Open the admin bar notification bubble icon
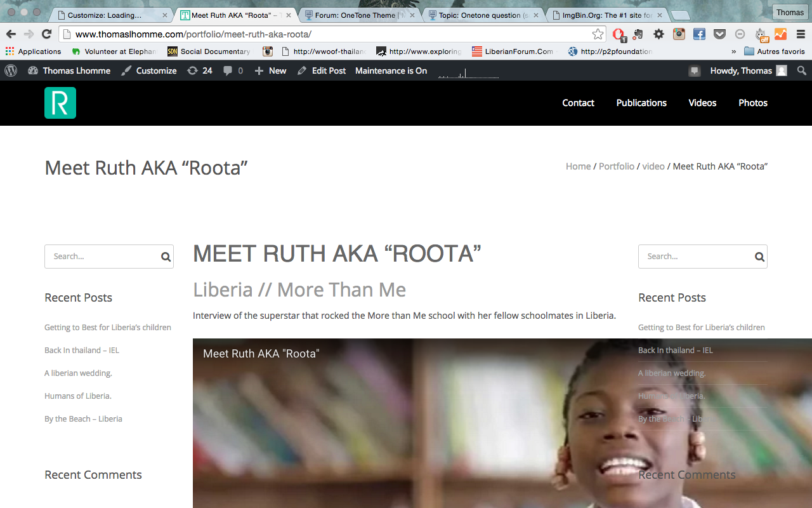 [x=695, y=71]
